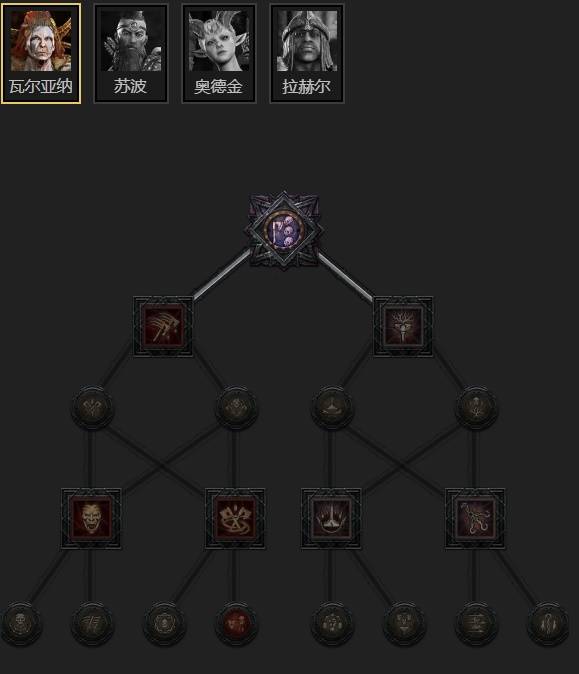Click the round crossed-axes passive node under claw skill

(92, 407)
